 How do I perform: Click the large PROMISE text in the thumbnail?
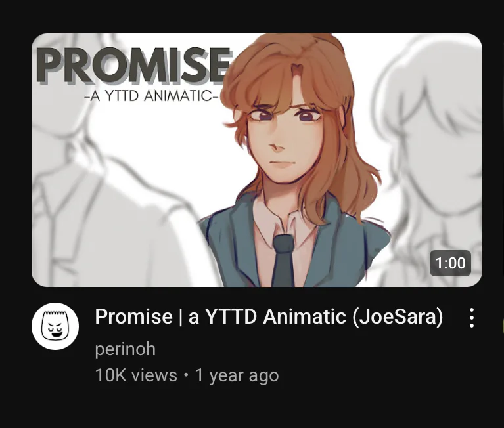click(134, 65)
